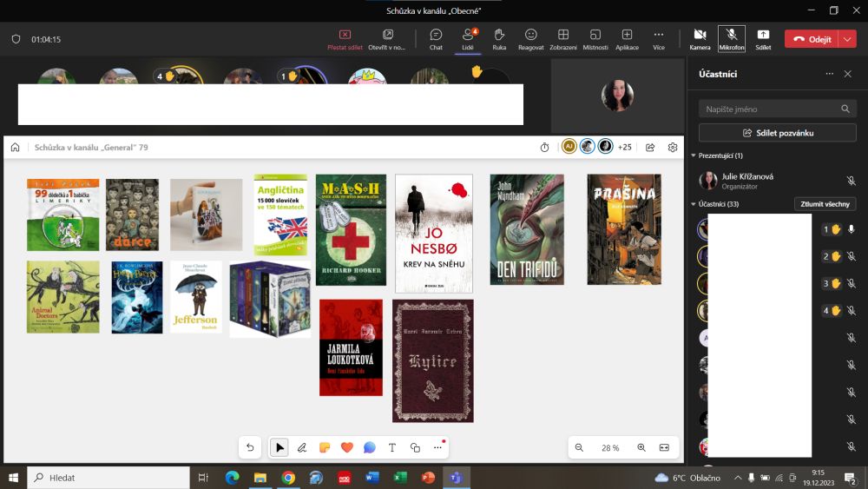Screen dimensions: 868x489
Task: Add a comment bubble
Action: coord(369,447)
